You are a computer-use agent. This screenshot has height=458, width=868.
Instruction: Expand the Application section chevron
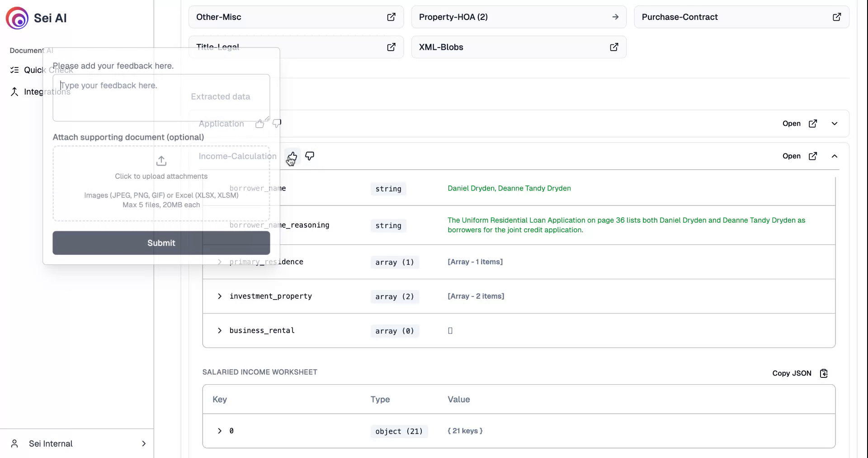[835, 124]
